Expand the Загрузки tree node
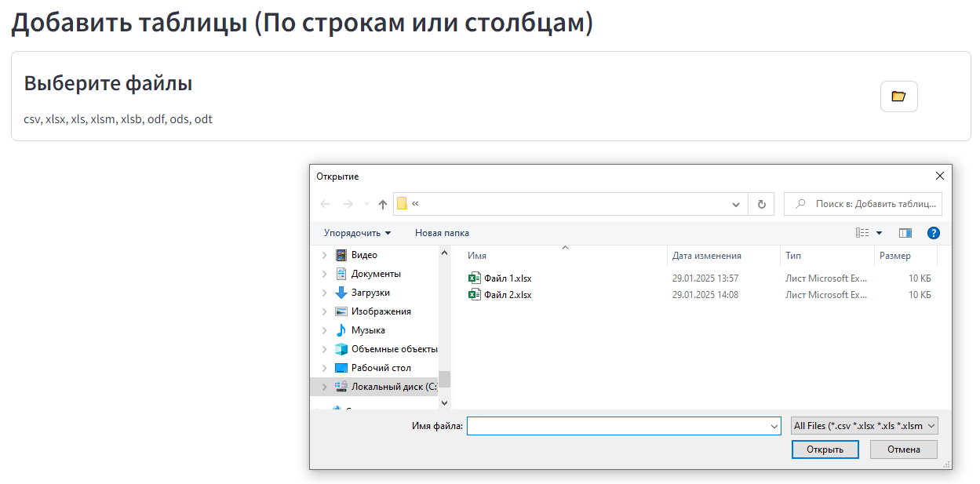This screenshot has width=980, height=484. [x=325, y=293]
